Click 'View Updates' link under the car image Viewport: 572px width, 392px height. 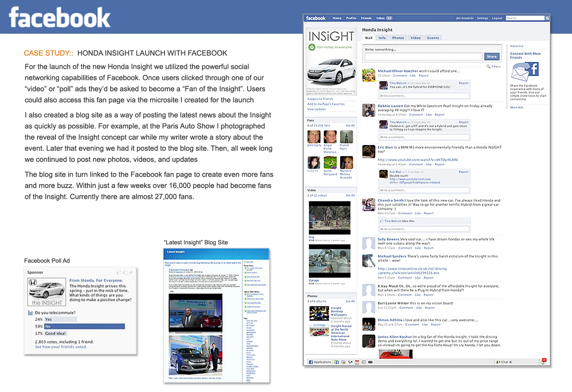pos(316,109)
